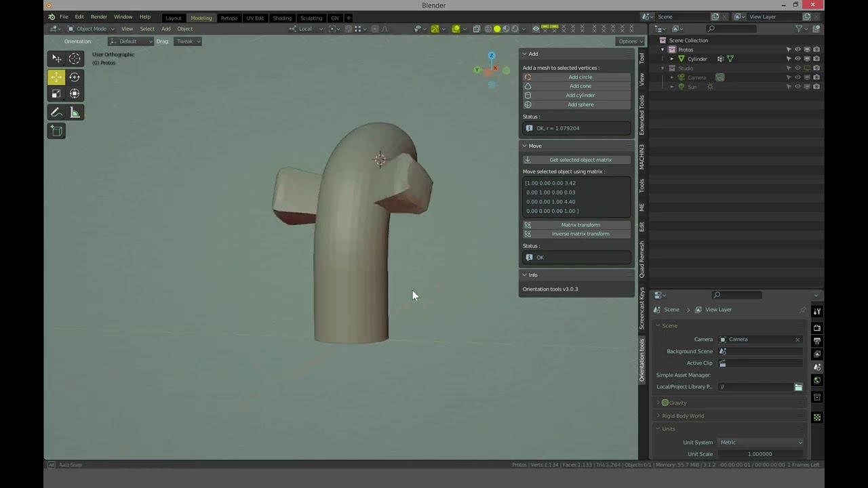Pick the Scale tool

56,94
